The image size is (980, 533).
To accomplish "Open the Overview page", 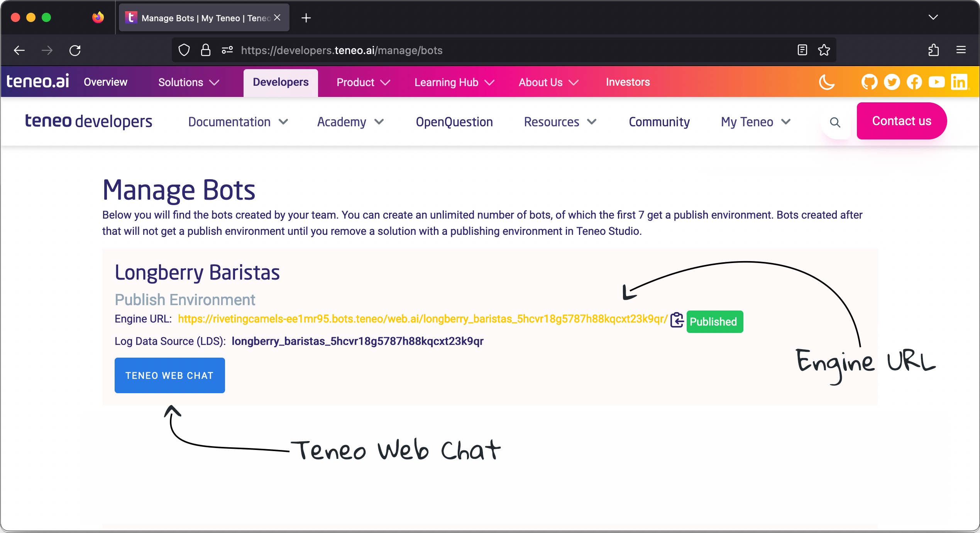I will 105,82.
